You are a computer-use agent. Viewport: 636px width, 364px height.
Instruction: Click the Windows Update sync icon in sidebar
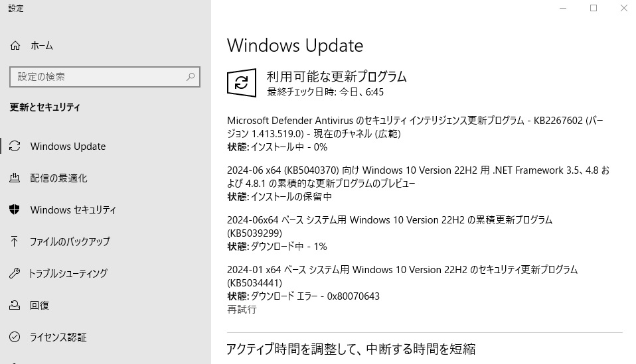pos(15,147)
